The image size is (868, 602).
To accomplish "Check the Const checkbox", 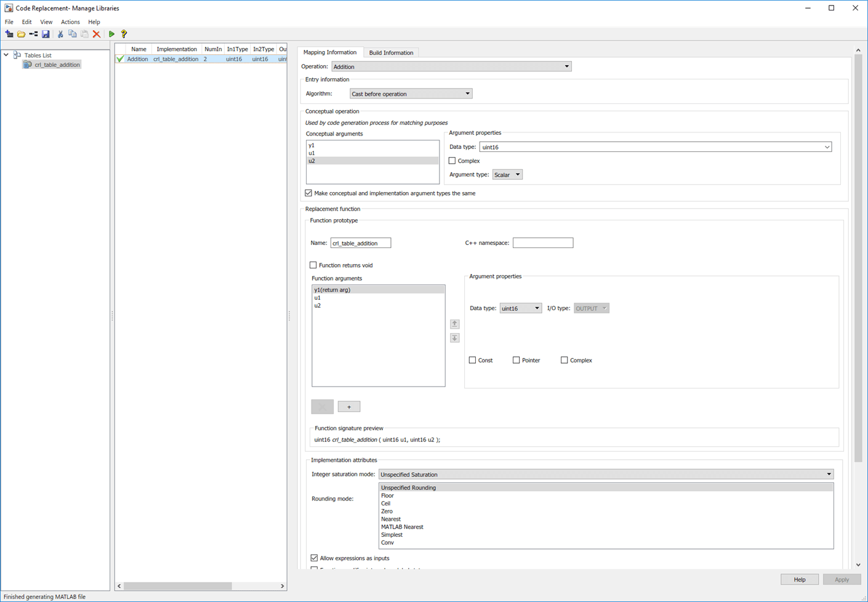I will 473,360.
